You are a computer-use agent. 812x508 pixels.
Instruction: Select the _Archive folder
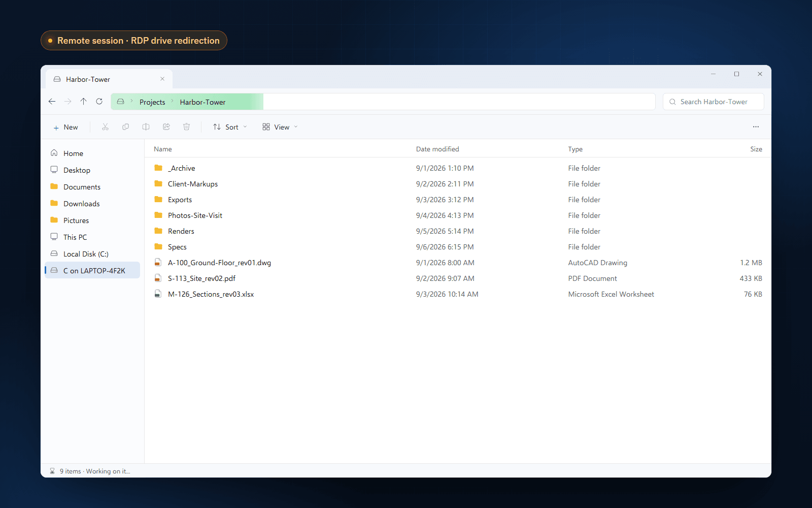(458, 168)
